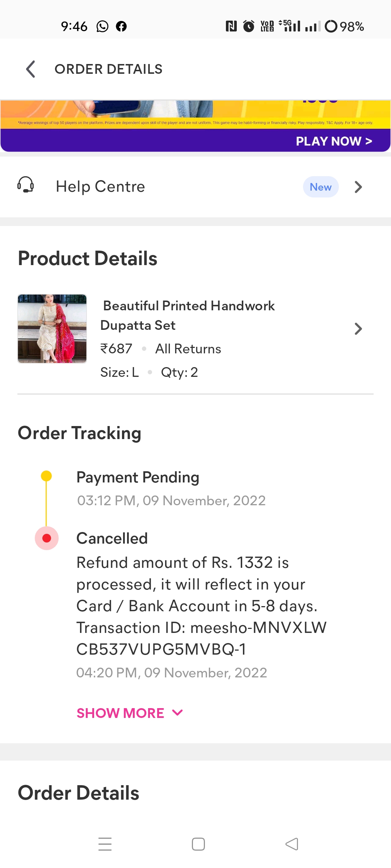
Task: Tap Beautiful Printed Handwork Dupatta Set title
Action: click(x=188, y=315)
